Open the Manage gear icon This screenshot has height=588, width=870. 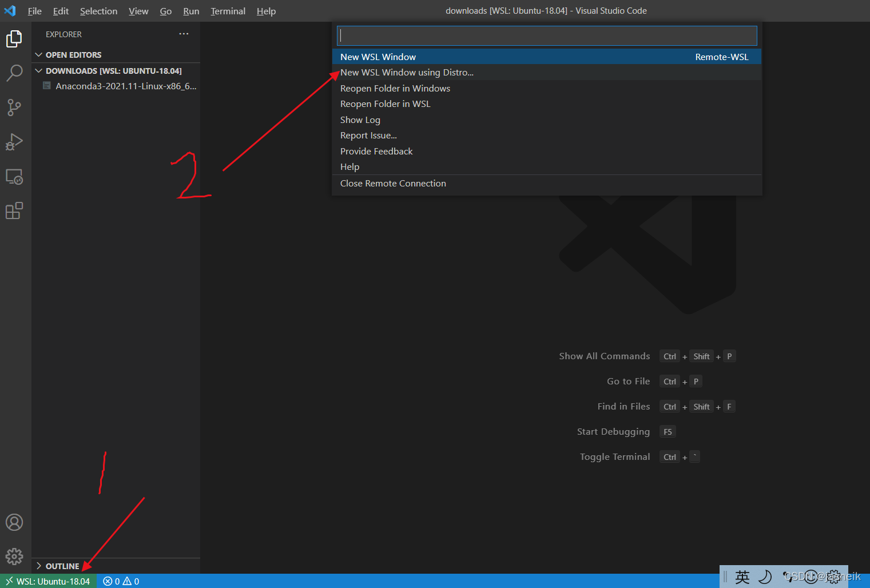tap(14, 556)
